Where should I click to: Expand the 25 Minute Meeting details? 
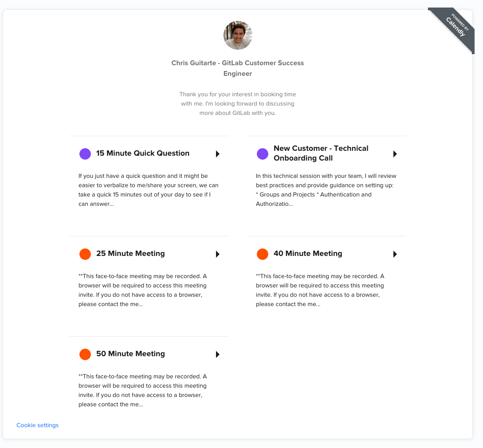(217, 254)
